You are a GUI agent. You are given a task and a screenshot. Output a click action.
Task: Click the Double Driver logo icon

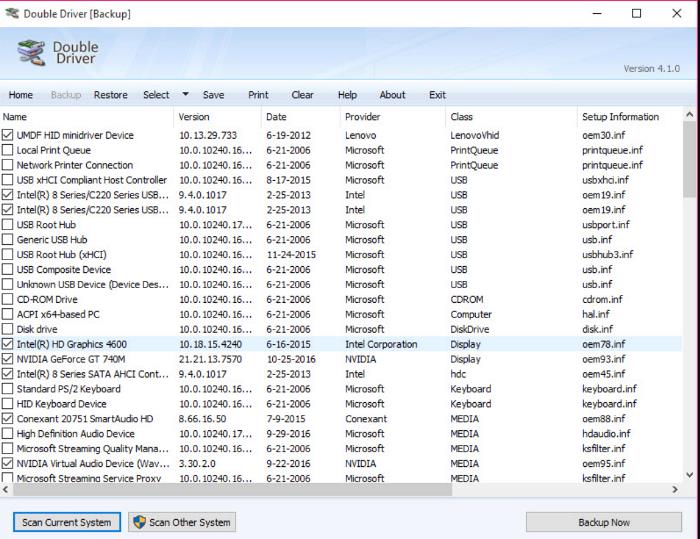tap(31, 53)
